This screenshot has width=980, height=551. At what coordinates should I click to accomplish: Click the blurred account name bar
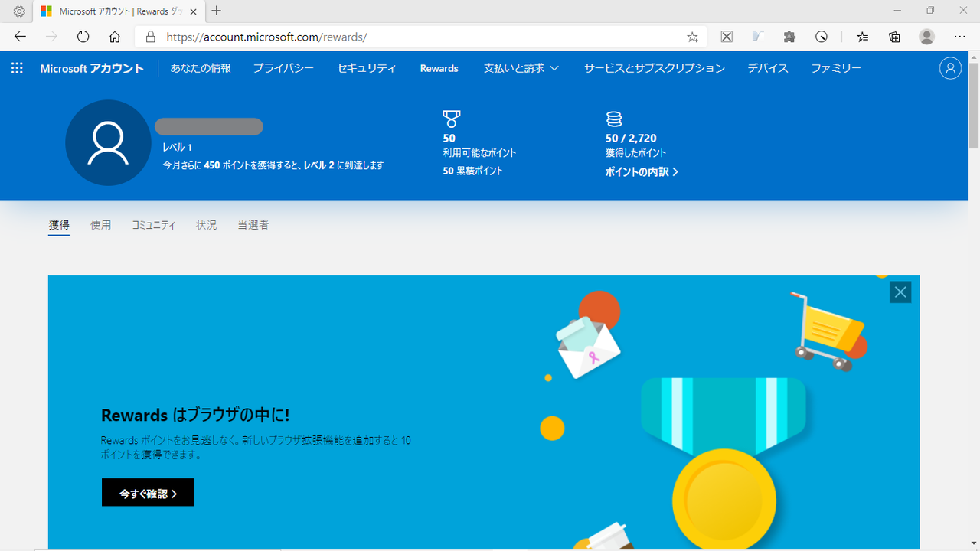click(x=209, y=127)
